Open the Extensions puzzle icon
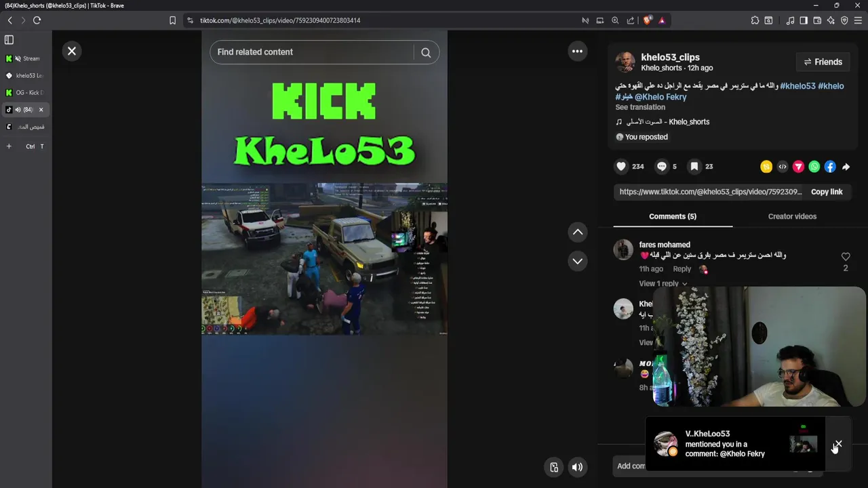868x488 pixels. (x=755, y=20)
